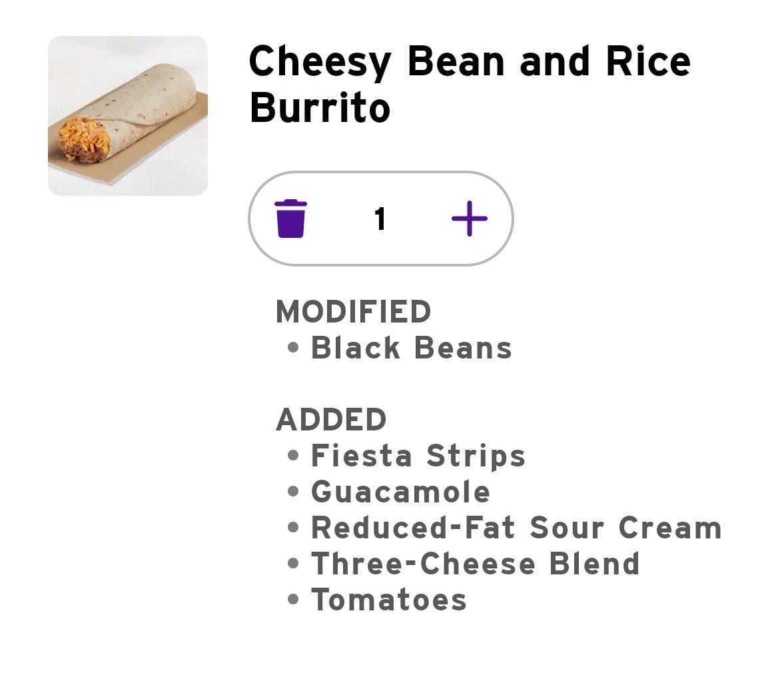The height and width of the screenshot is (675, 784).
Task: Open the burrito product thumbnail
Action: [x=128, y=116]
